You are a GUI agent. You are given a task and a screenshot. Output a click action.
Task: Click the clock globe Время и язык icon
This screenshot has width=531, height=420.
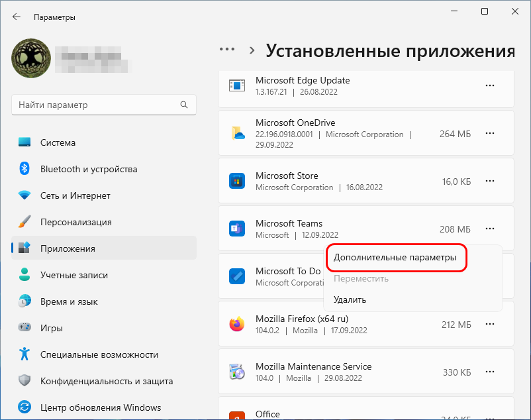pos(24,301)
